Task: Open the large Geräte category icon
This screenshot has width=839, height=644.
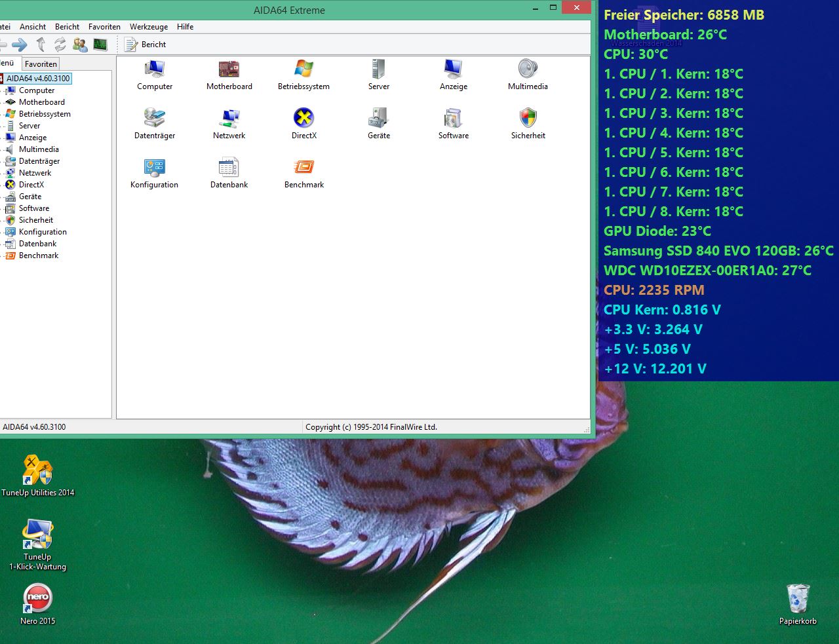Action: click(x=378, y=118)
